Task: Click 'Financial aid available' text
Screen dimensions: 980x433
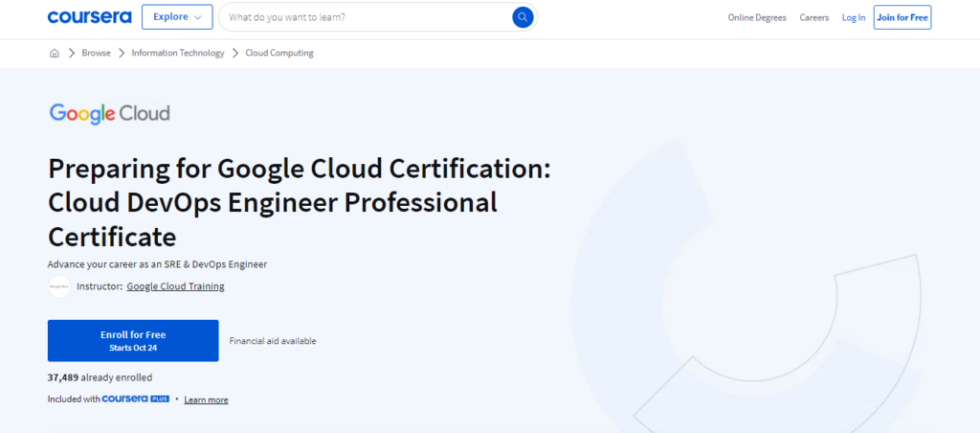Action: point(273,341)
